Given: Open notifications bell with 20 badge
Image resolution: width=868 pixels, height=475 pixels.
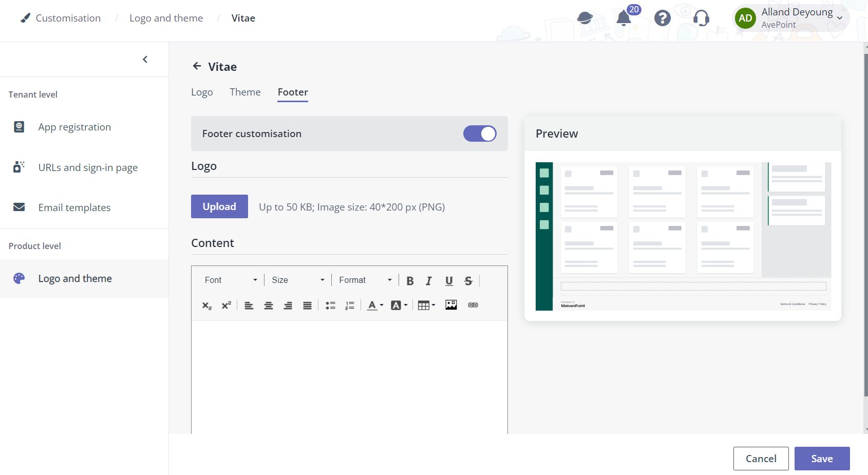Looking at the screenshot, I should tap(624, 18).
